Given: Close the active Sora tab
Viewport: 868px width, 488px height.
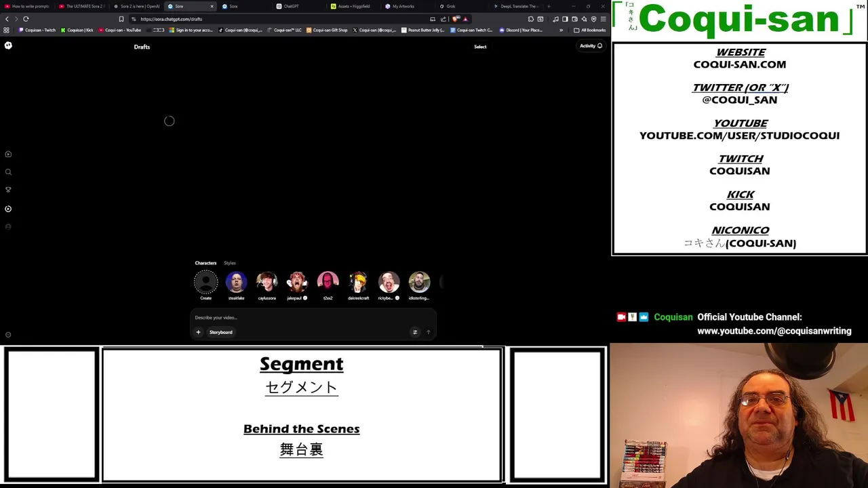Looking at the screenshot, I should point(212,6).
